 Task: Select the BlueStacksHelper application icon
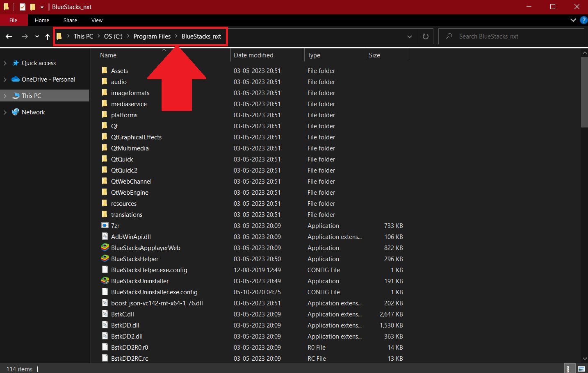click(105, 259)
